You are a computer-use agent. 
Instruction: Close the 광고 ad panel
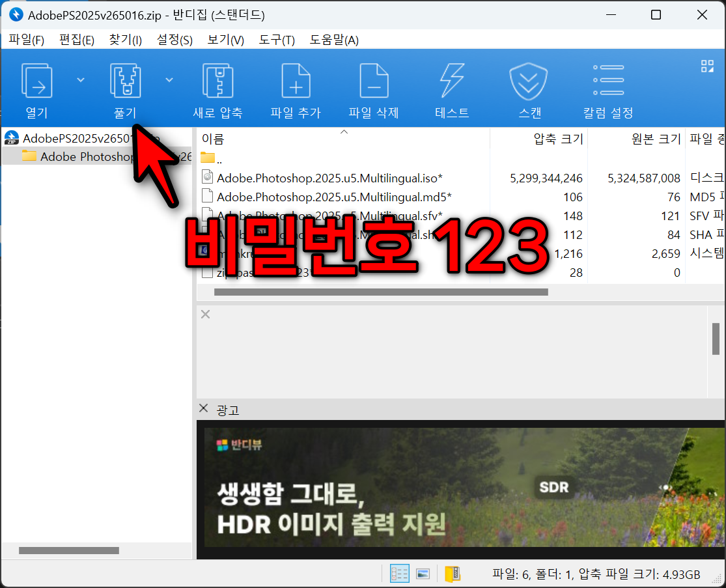203,408
